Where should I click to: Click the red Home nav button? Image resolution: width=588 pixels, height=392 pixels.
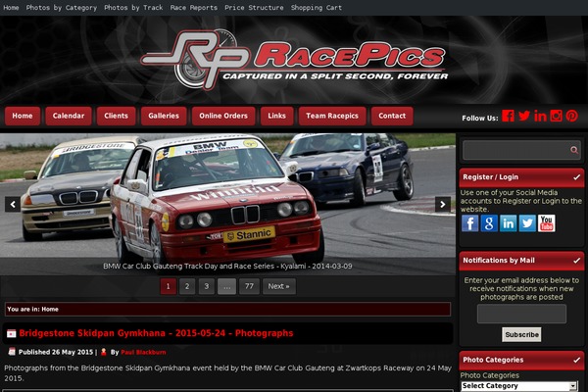(23, 116)
